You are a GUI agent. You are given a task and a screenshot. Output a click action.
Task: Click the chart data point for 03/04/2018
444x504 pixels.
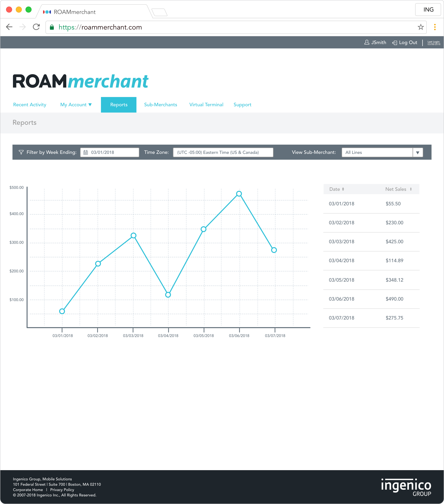(x=168, y=295)
